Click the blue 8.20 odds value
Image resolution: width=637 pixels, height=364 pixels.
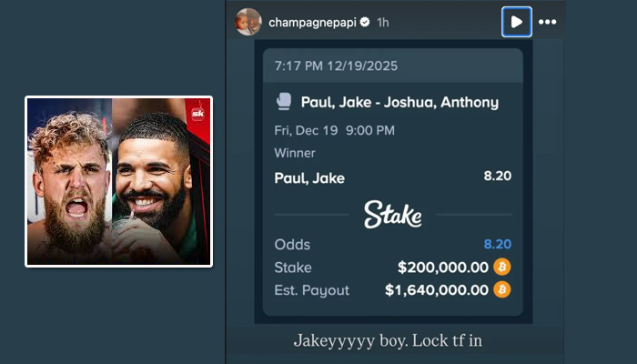pyautogui.click(x=498, y=244)
